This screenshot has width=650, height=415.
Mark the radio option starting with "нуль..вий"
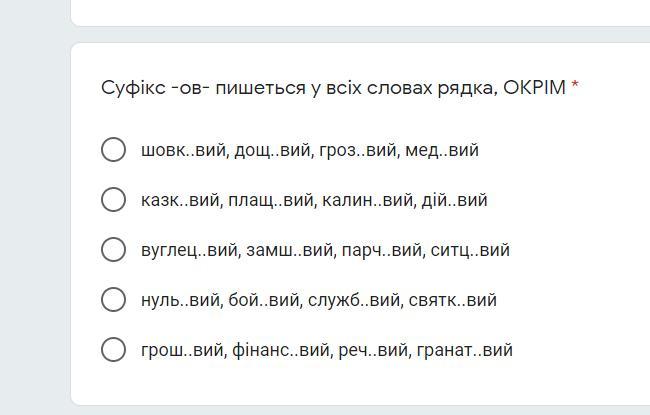(113, 300)
